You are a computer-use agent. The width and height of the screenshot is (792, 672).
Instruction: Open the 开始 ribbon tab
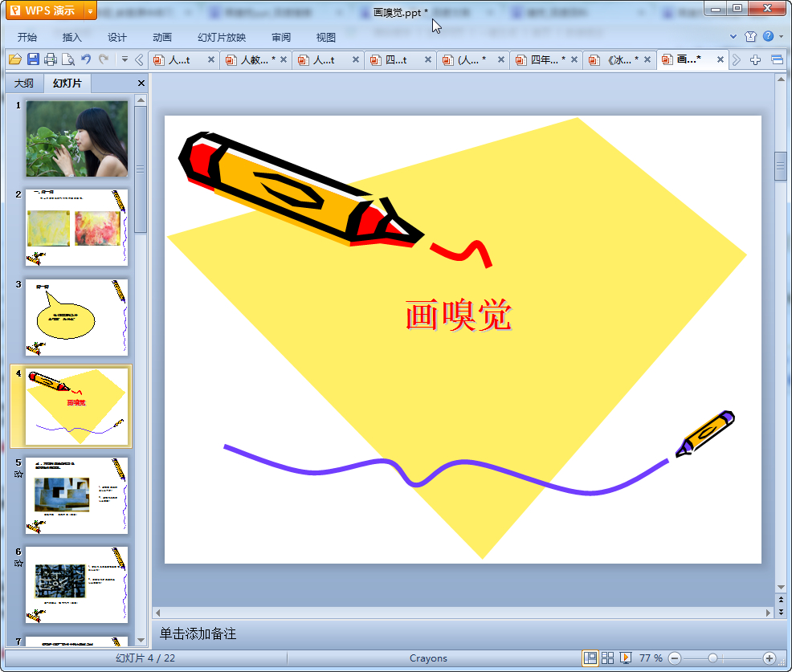27,38
